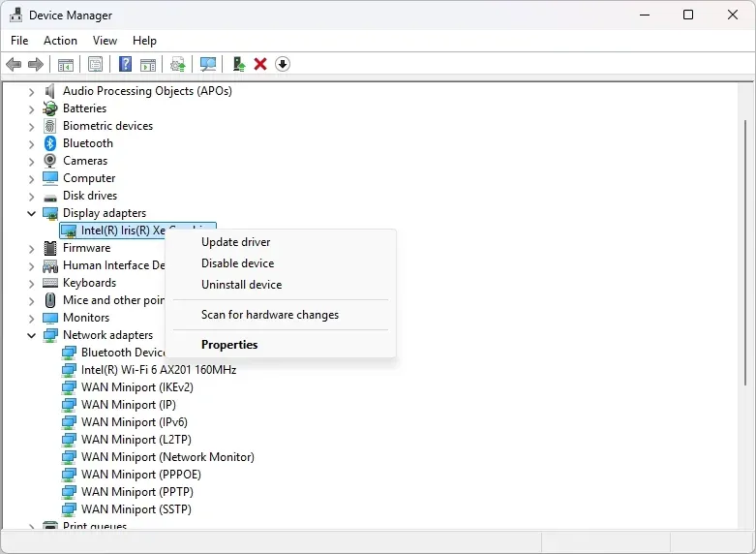The width and height of the screenshot is (756, 554).
Task: Open the Help menu
Action: (x=144, y=41)
